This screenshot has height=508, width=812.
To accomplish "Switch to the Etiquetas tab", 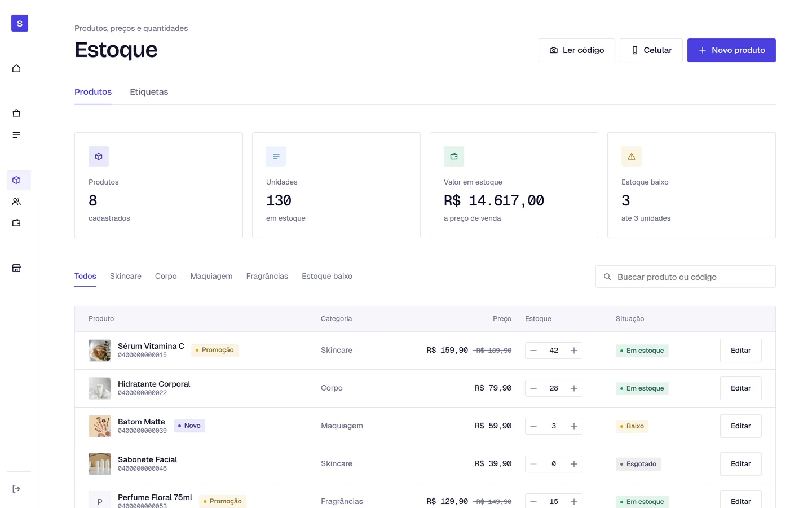I will click(x=149, y=92).
